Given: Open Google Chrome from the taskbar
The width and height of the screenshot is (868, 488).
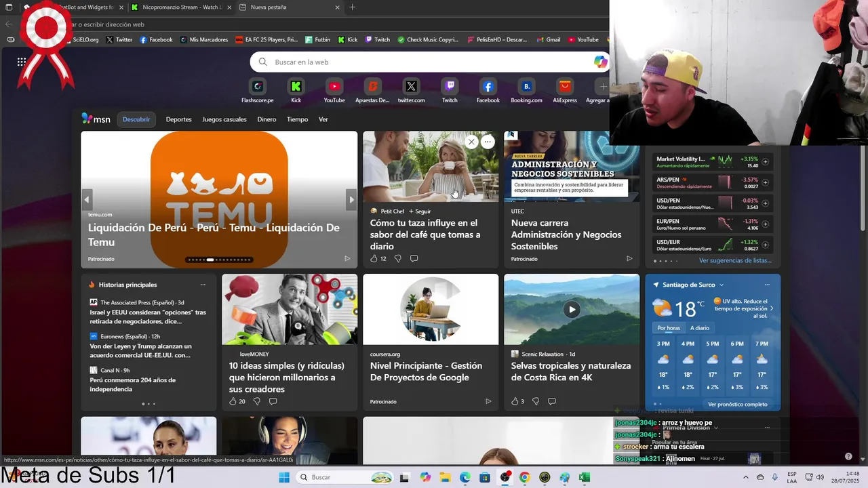Looking at the screenshot, I should (524, 477).
